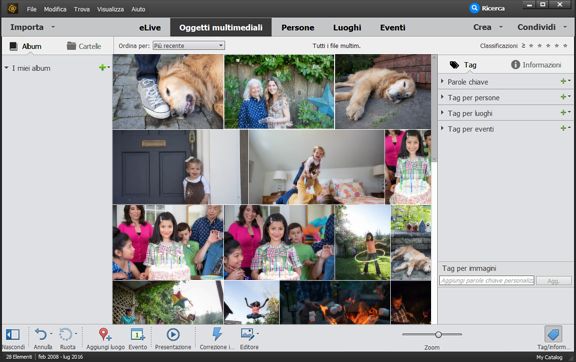The image size is (576, 362).
Task: Select the two women garden photo
Action: [279, 92]
